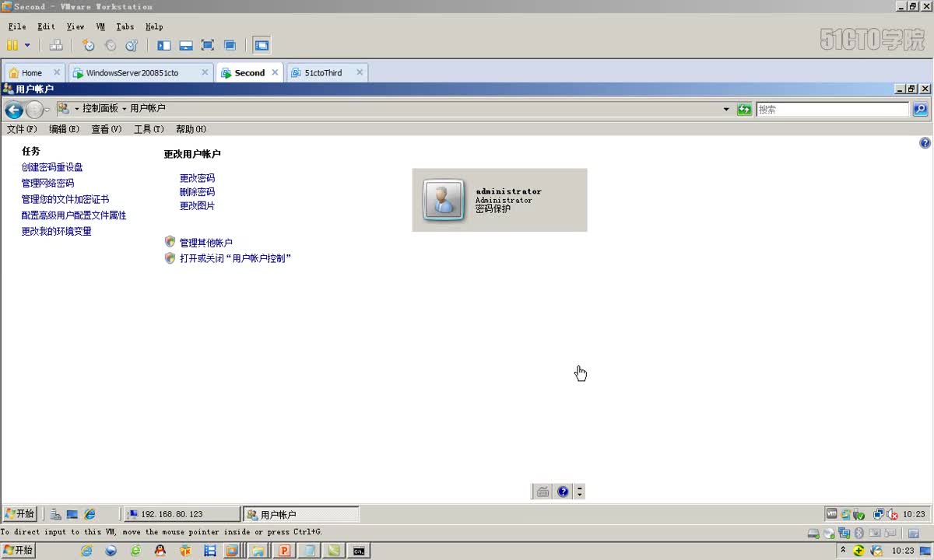The image size is (934, 560).
Task: Open the 文件(F) menu
Action: 22,129
